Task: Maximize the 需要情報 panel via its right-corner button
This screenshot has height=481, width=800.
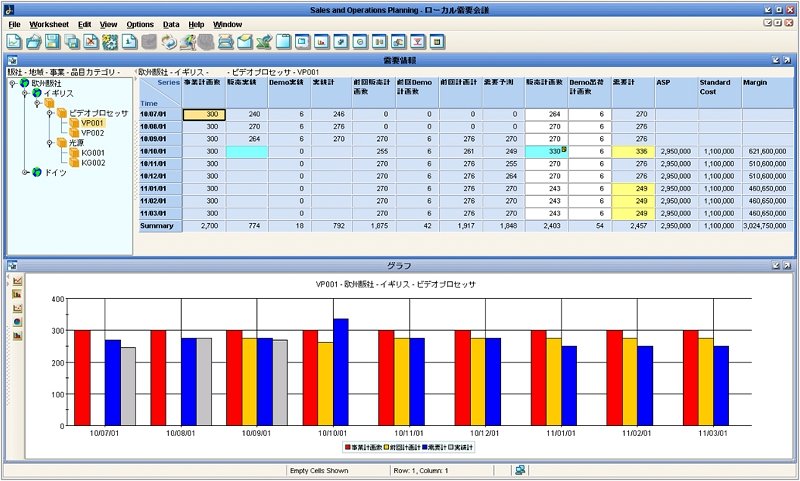Action: pyautogui.click(x=788, y=60)
